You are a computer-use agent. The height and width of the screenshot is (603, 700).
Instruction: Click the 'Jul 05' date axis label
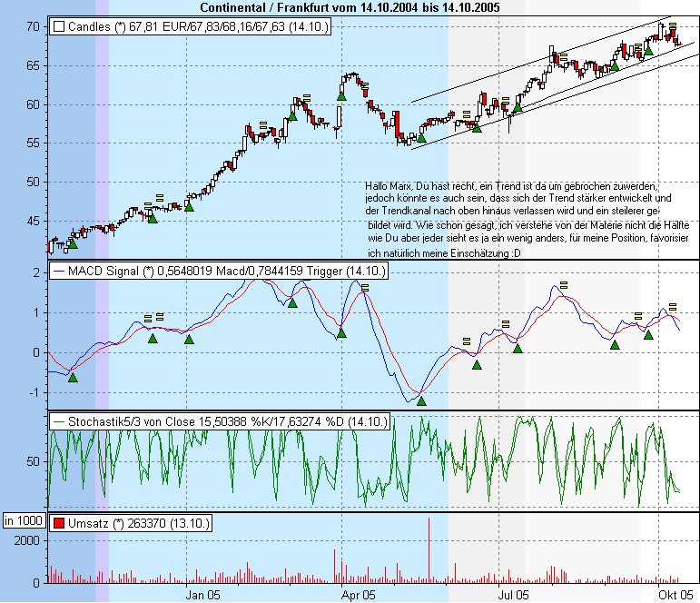[x=513, y=595]
